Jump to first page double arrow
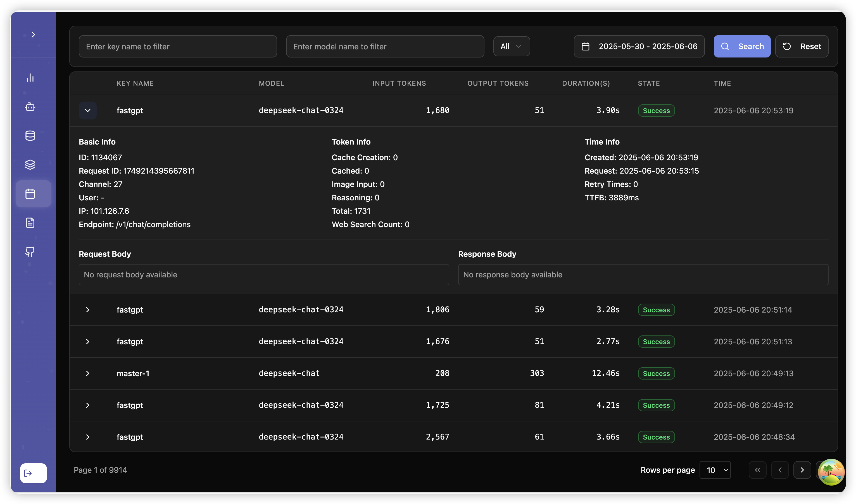856x504 pixels. click(x=757, y=470)
